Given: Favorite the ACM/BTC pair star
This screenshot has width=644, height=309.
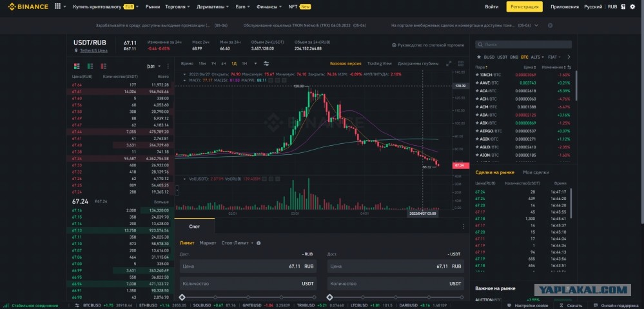Looking at the screenshot, I should 477,107.
